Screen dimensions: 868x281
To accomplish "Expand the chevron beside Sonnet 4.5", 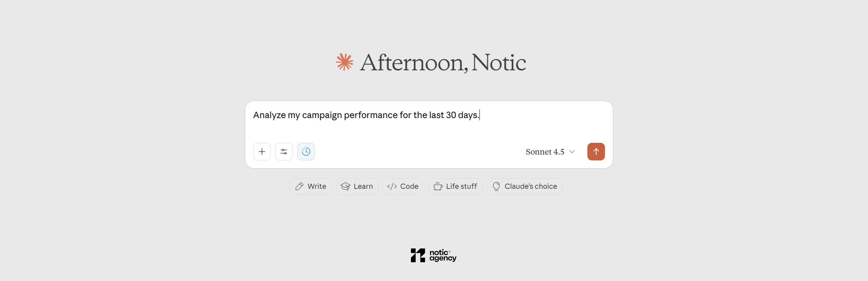I will pyautogui.click(x=572, y=152).
